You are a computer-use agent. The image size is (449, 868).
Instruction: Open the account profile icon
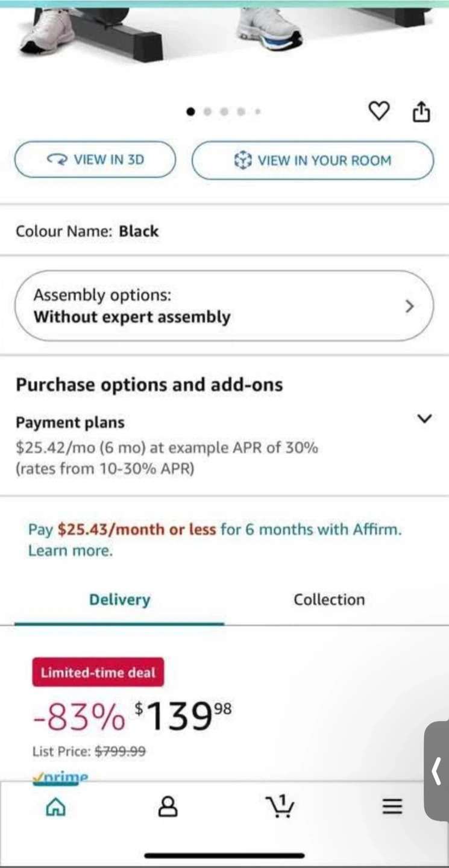168,807
